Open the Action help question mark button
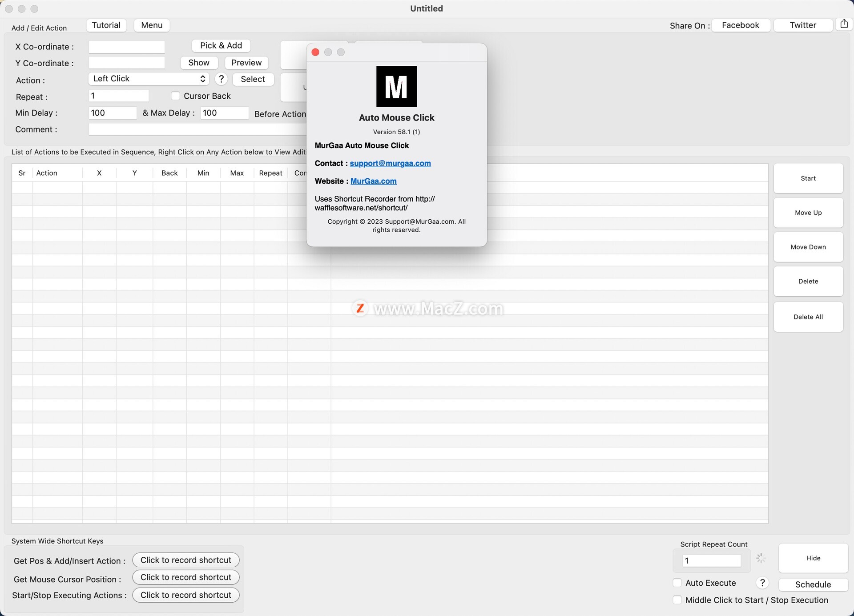 click(x=221, y=79)
